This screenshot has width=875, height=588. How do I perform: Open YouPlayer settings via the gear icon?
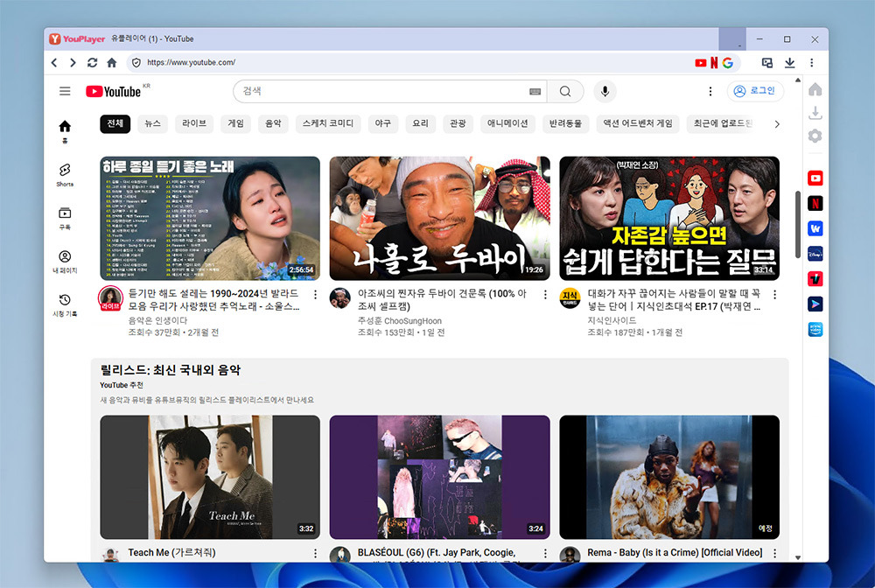pyautogui.click(x=815, y=136)
